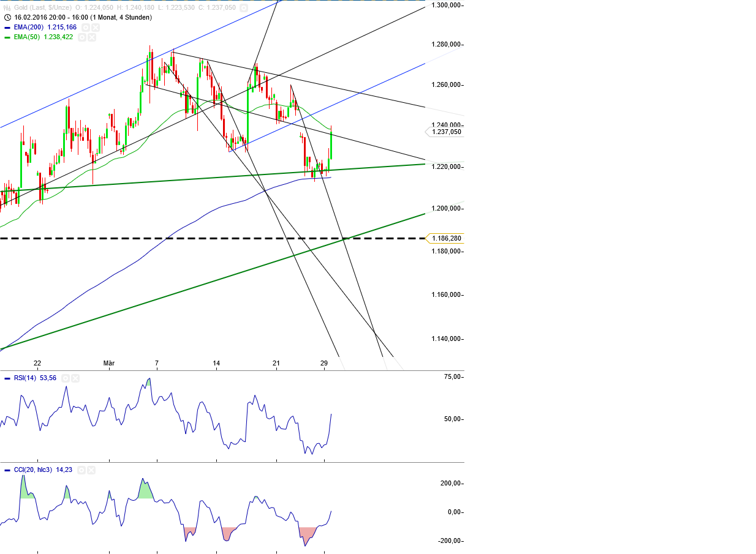Open RSI(14) settings via its gear icon

click(x=66, y=378)
